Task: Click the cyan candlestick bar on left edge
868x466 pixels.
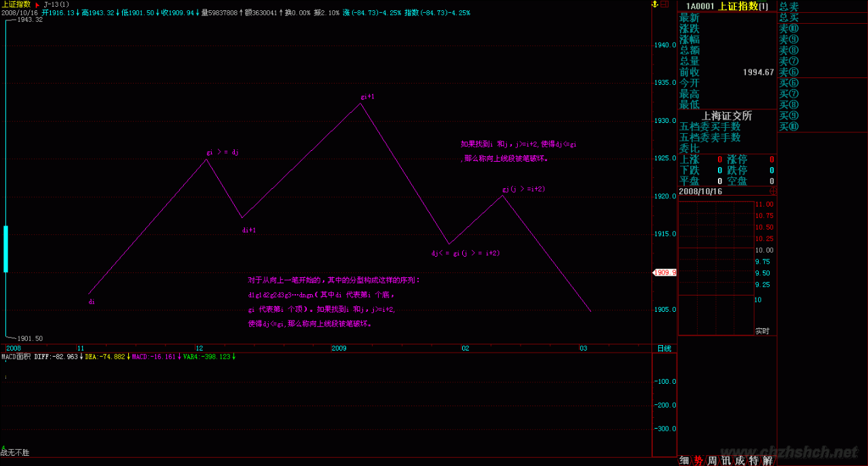Action: tap(6, 249)
